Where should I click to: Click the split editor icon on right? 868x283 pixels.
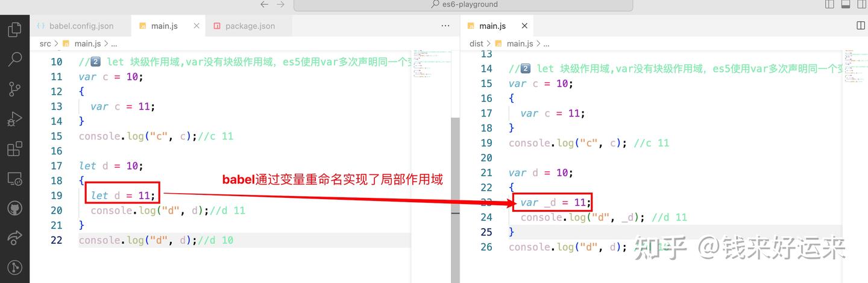pos(861,25)
